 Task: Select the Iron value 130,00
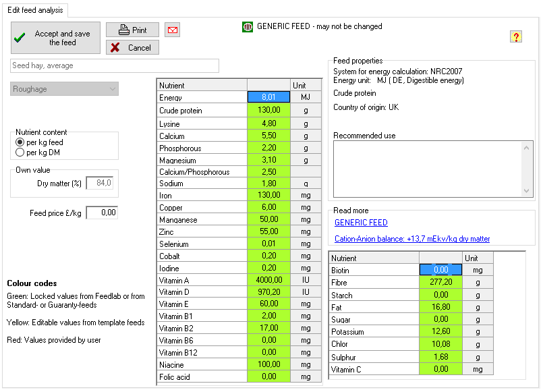coord(268,195)
